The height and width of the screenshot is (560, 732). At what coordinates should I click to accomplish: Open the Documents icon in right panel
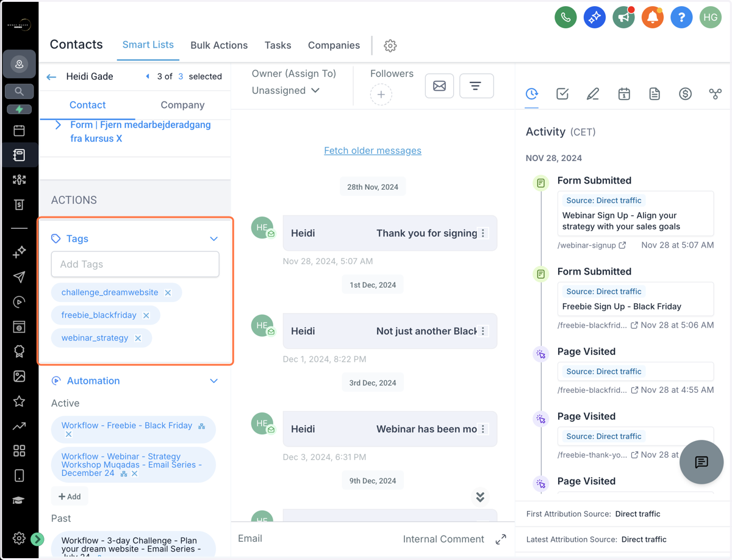[655, 94]
